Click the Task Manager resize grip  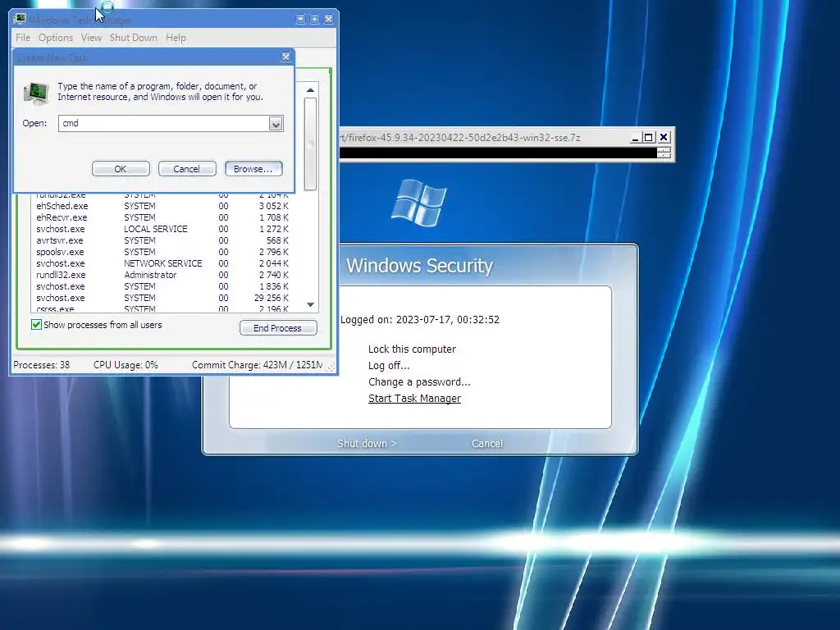[x=331, y=367]
